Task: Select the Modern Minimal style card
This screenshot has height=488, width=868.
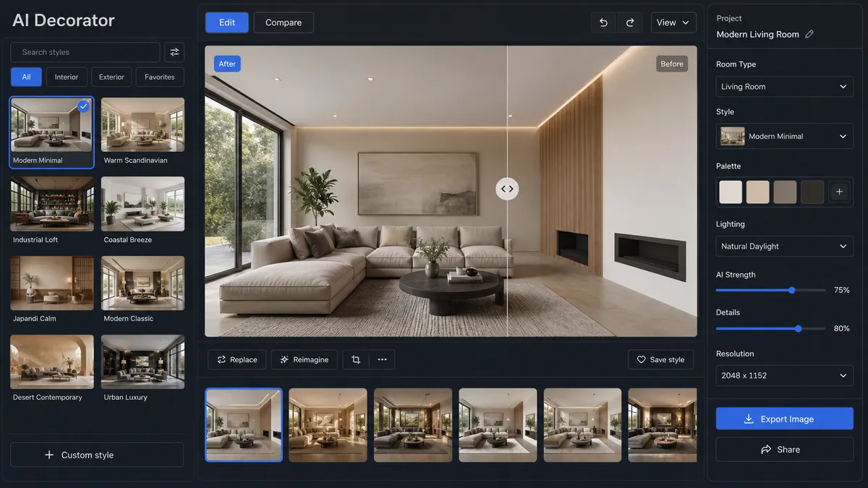Action: (51, 132)
